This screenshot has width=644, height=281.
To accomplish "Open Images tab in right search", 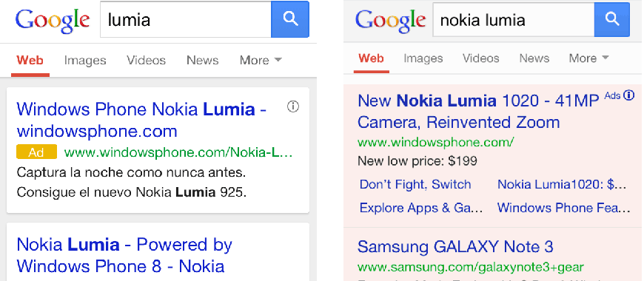I will (423, 58).
